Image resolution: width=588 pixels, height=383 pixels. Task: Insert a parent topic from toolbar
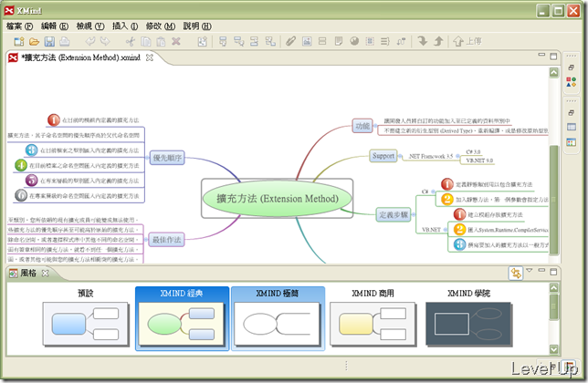point(270,41)
